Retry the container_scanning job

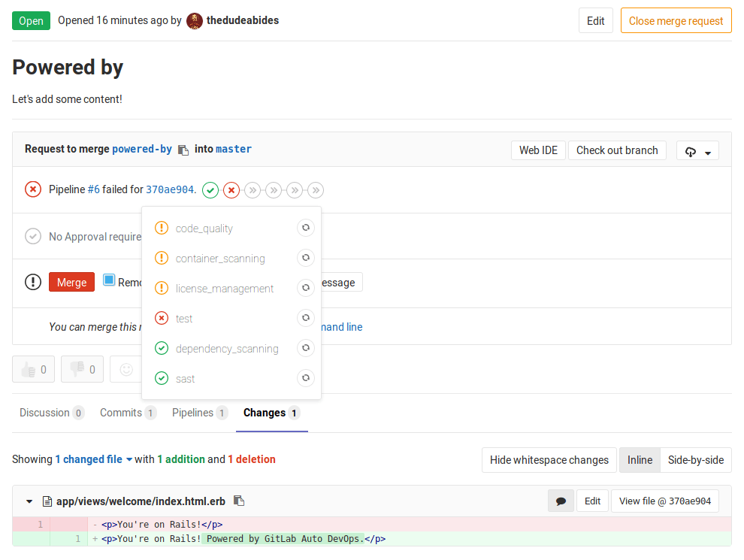[306, 258]
